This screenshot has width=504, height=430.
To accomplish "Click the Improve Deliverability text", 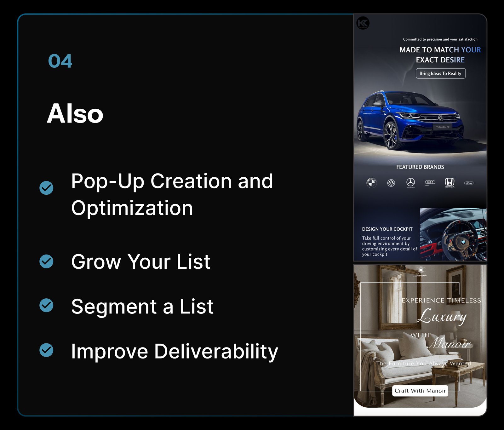I will click(x=175, y=351).
